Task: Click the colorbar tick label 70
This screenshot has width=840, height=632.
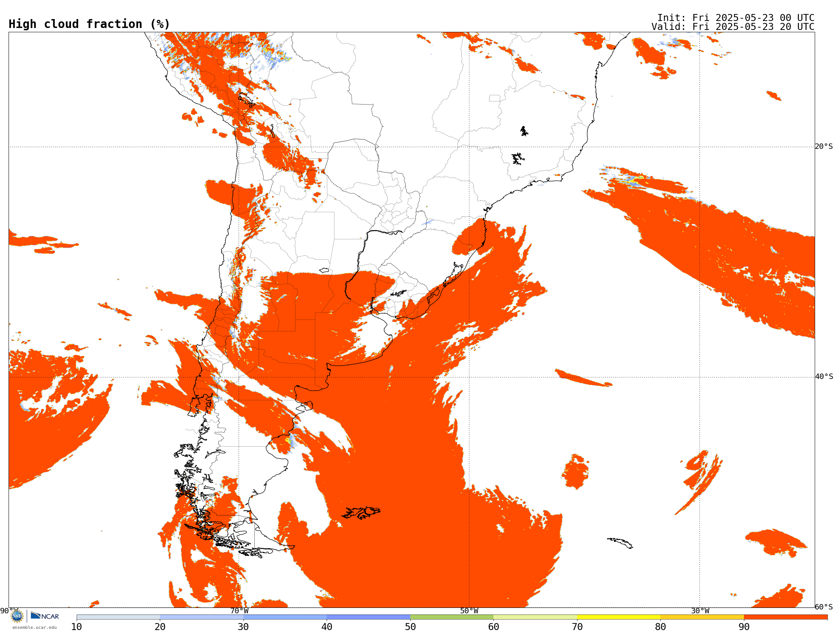Action: (x=577, y=627)
